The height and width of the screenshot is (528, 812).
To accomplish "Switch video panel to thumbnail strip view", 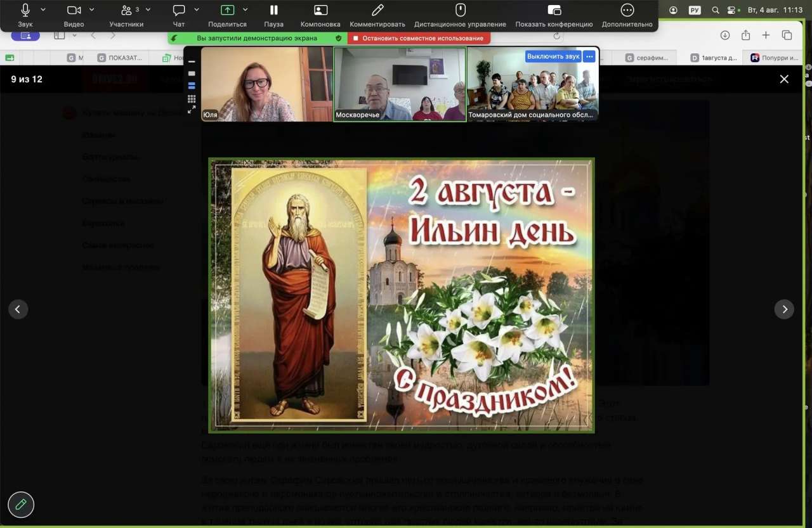I will [192, 86].
